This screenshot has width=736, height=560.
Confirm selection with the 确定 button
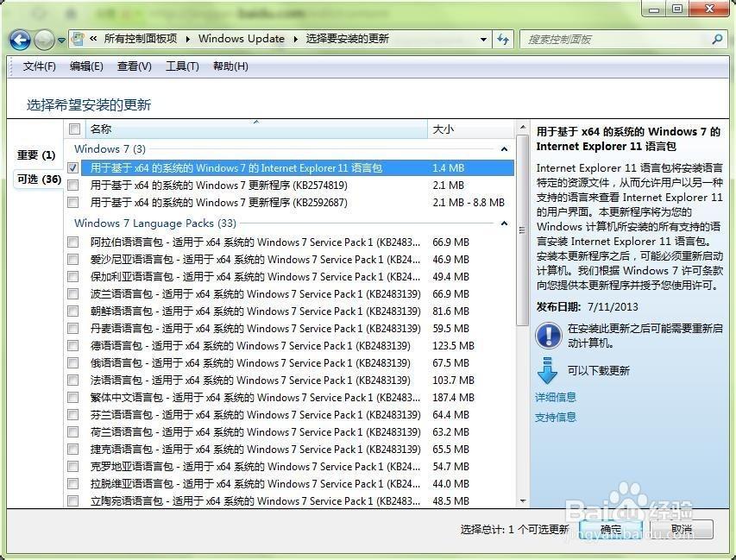(x=611, y=530)
